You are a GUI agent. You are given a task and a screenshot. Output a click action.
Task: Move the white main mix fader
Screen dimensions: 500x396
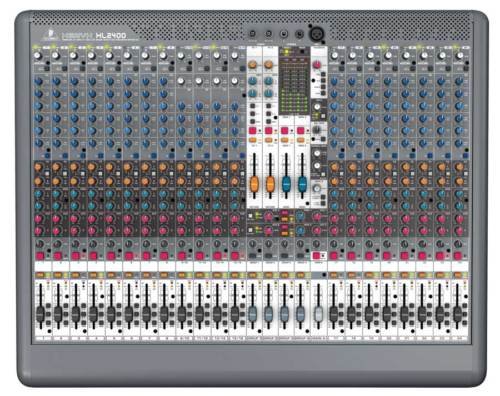319,315
